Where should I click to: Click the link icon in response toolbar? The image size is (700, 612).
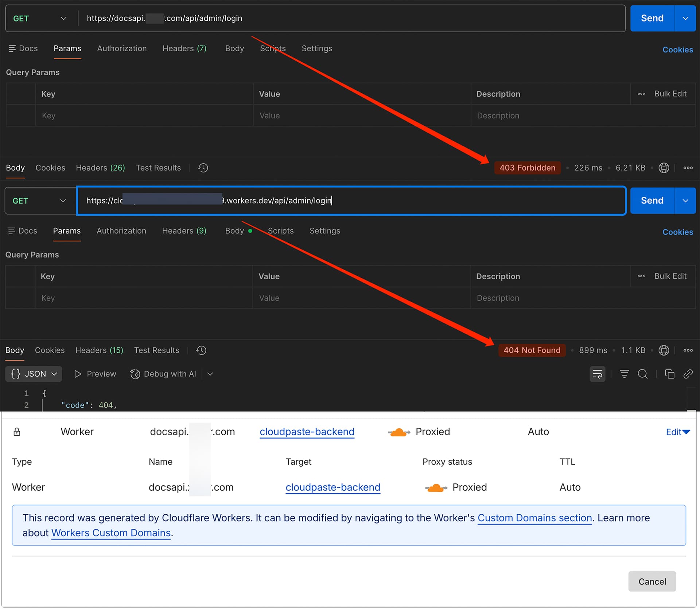point(688,374)
